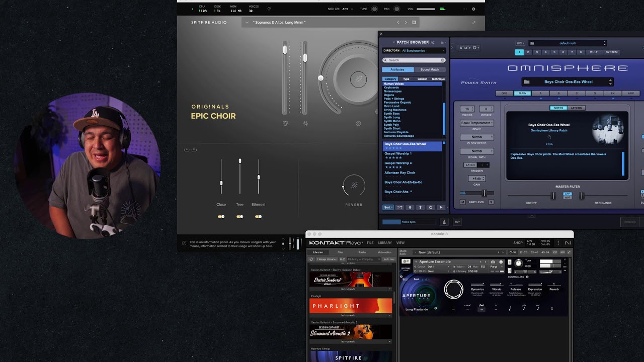The image size is (644, 362).
Task: Click the TAP tempo button
Action: point(457,222)
